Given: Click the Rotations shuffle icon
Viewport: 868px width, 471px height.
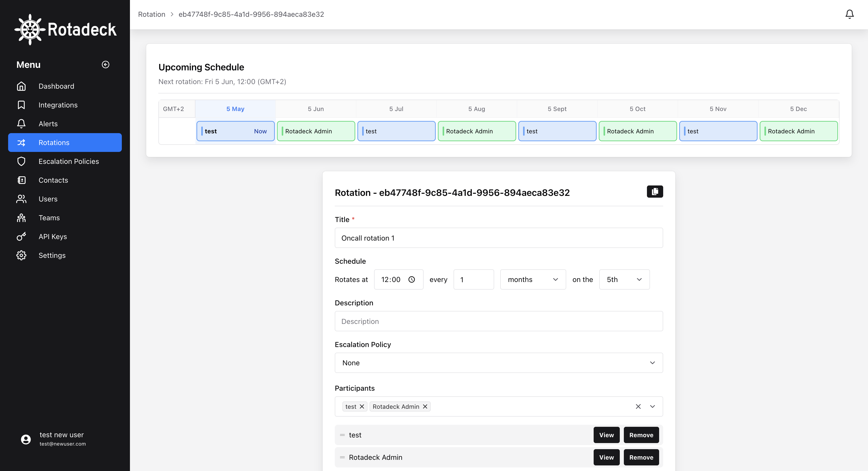Looking at the screenshot, I should [21, 143].
